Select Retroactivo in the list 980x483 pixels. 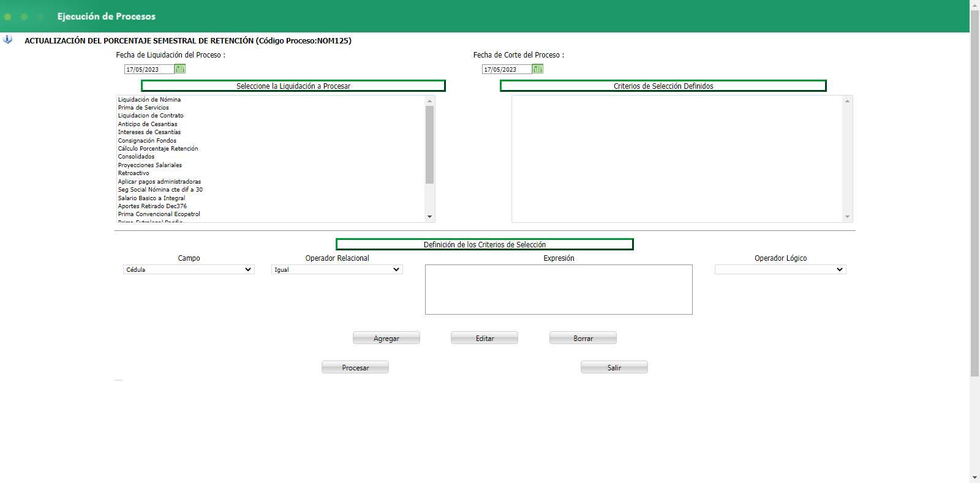[x=270, y=173]
